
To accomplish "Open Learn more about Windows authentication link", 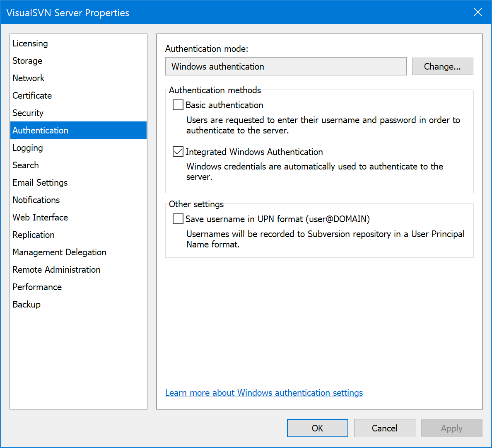I will tap(264, 393).
